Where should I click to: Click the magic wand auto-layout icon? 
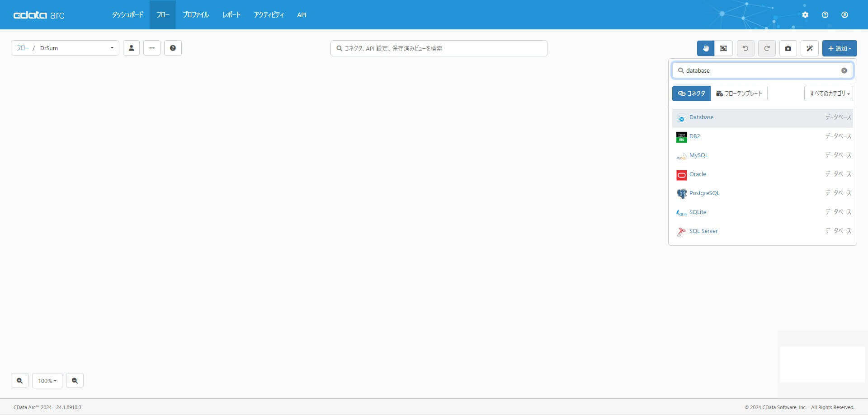(809, 48)
